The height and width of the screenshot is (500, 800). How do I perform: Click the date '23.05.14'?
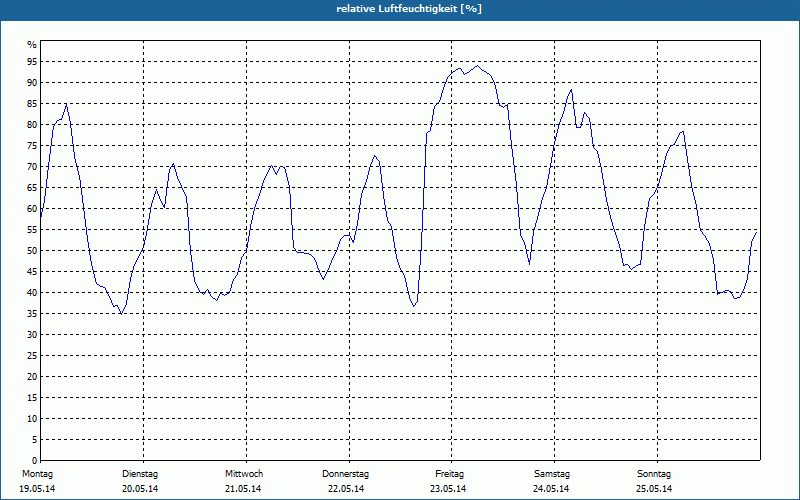pyautogui.click(x=448, y=489)
